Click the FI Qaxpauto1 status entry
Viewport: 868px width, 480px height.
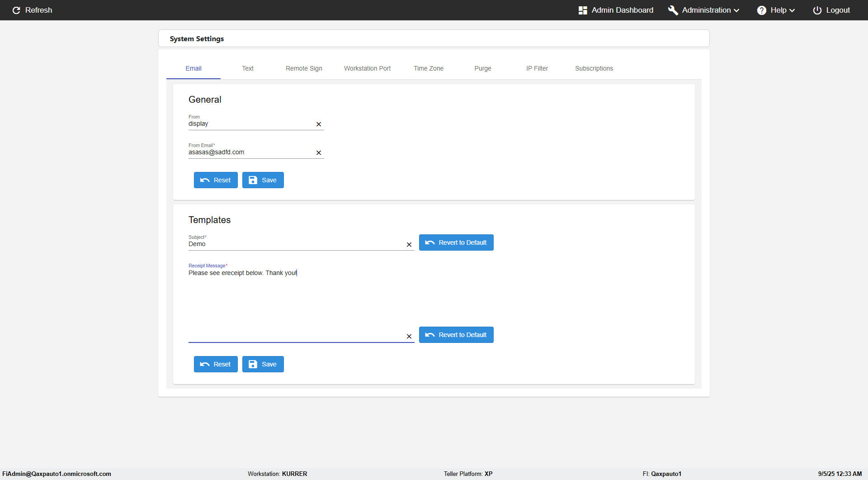(x=662, y=474)
